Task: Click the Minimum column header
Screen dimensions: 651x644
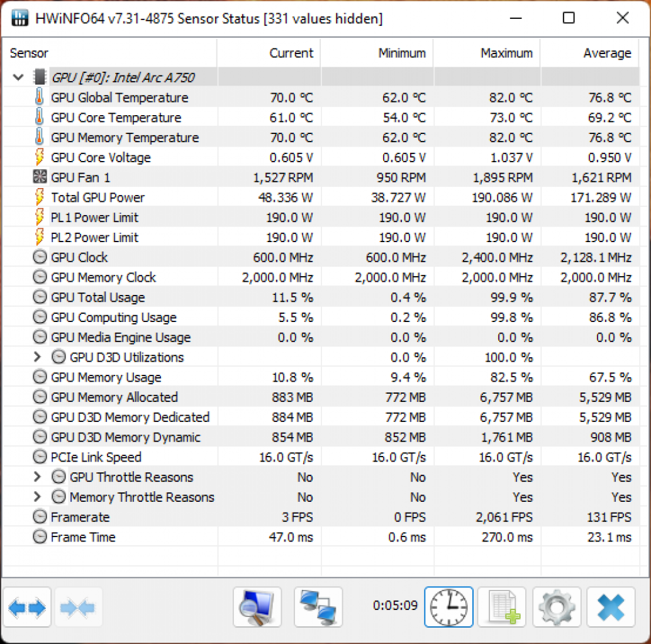Action: tap(377, 53)
